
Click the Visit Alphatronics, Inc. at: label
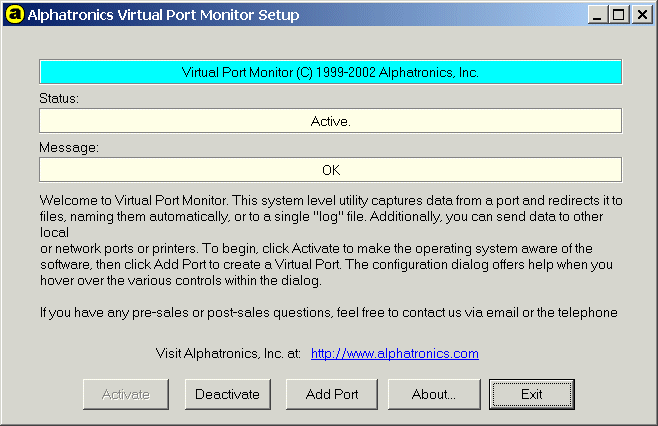coord(229,353)
